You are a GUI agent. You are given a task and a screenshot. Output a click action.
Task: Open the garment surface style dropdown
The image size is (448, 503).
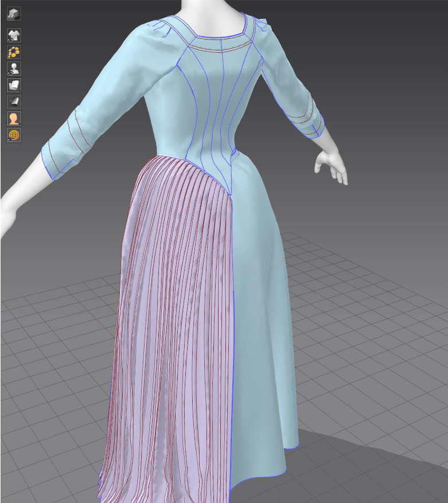point(14,85)
